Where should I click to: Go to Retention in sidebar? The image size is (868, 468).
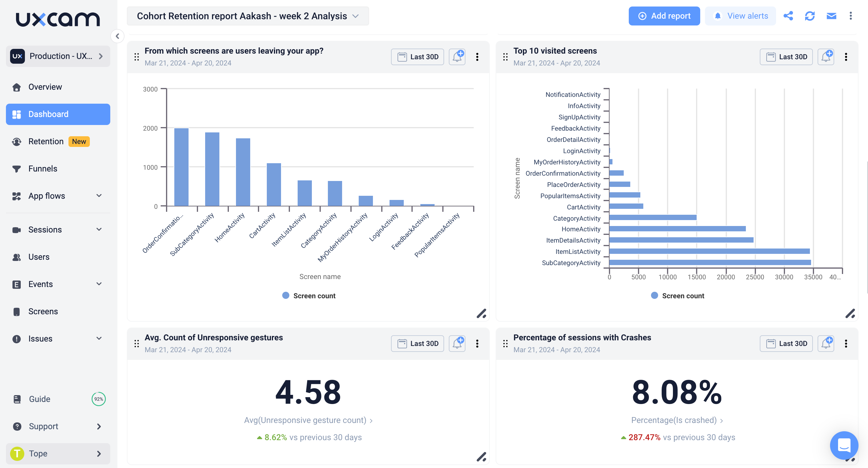[46, 141]
